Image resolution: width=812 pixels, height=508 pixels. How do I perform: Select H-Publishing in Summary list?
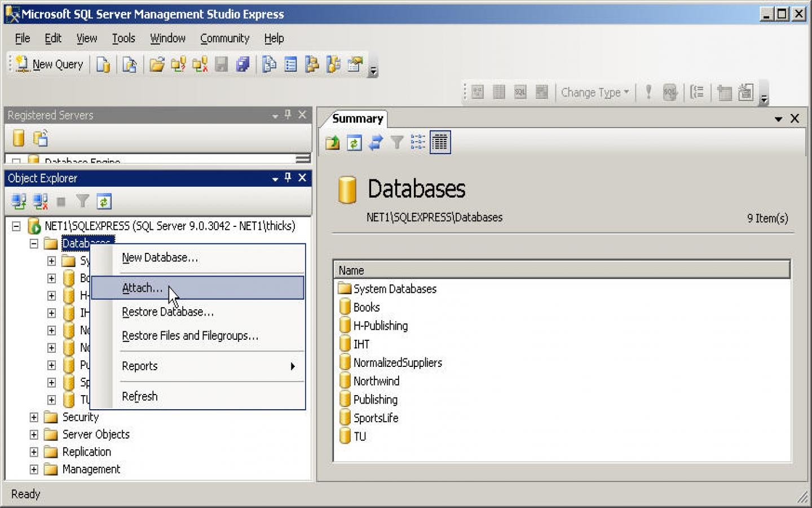pyautogui.click(x=374, y=326)
